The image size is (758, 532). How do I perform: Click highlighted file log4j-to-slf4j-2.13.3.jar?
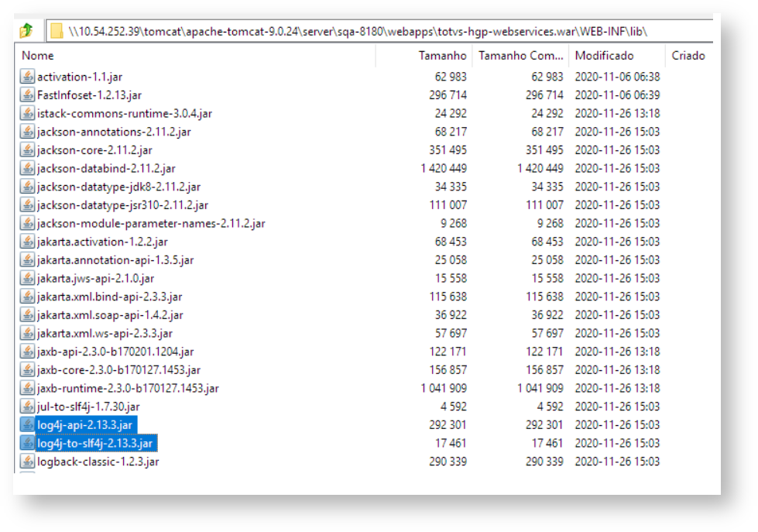click(x=97, y=444)
